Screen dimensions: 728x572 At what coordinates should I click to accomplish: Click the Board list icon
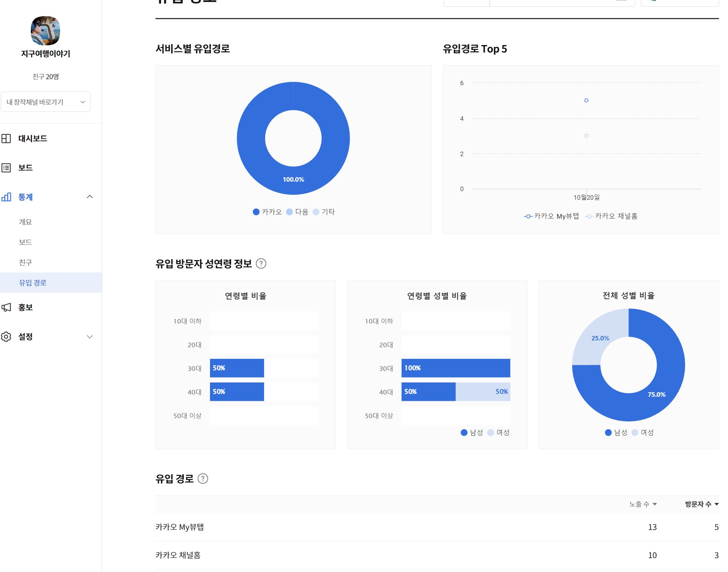(6, 168)
